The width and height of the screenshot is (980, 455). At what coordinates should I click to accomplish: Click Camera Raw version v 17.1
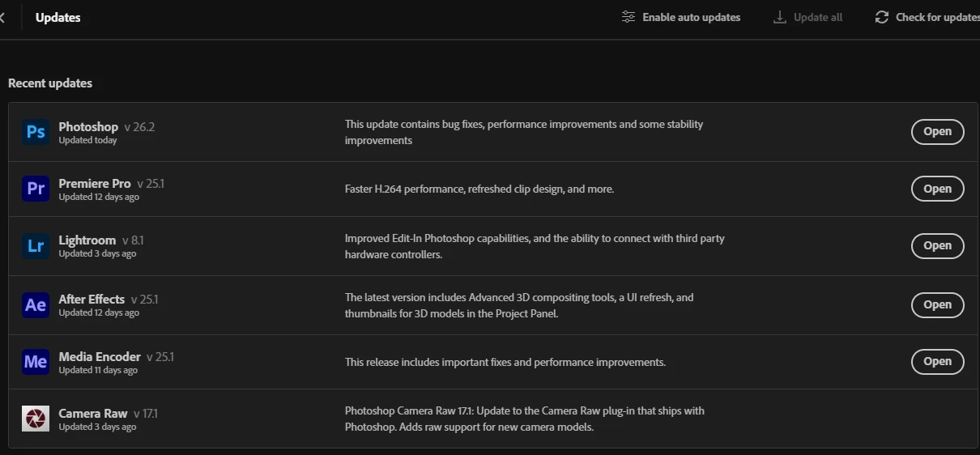point(146,414)
